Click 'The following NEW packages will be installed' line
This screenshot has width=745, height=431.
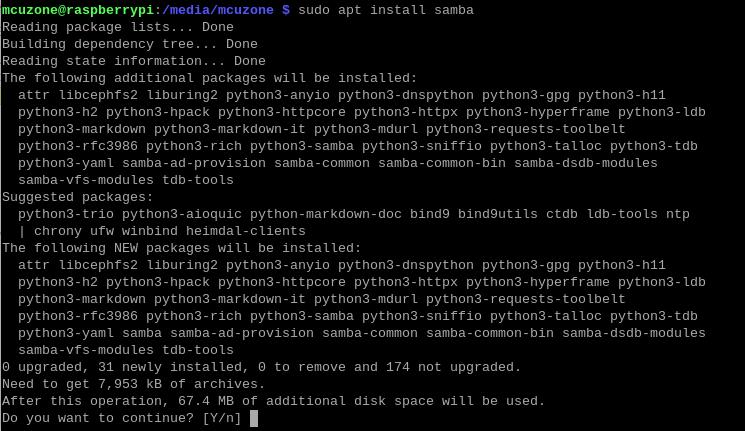click(x=181, y=248)
